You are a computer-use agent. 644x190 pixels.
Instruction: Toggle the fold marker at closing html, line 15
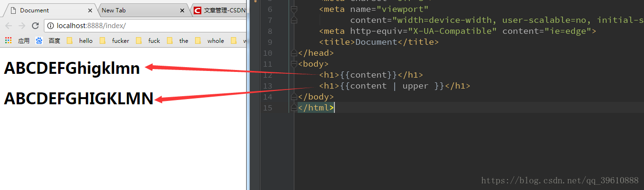294,108
